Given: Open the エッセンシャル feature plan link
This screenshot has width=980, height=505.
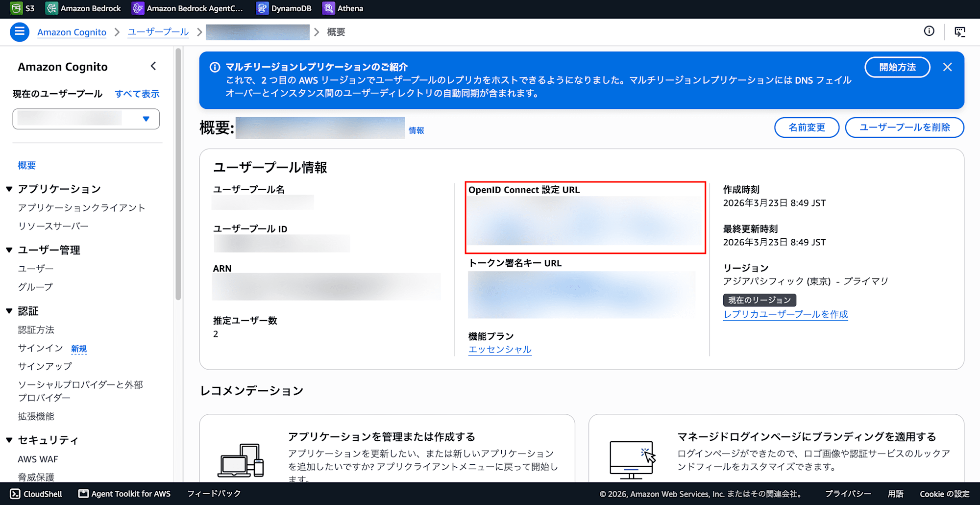Looking at the screenshot, I should (500, 349).
